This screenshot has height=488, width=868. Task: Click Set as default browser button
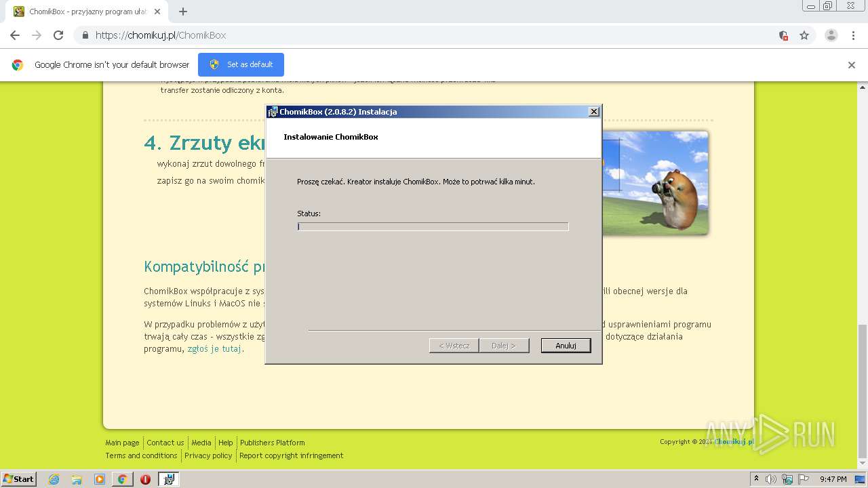pyautogui.click(x=241, y=64)
